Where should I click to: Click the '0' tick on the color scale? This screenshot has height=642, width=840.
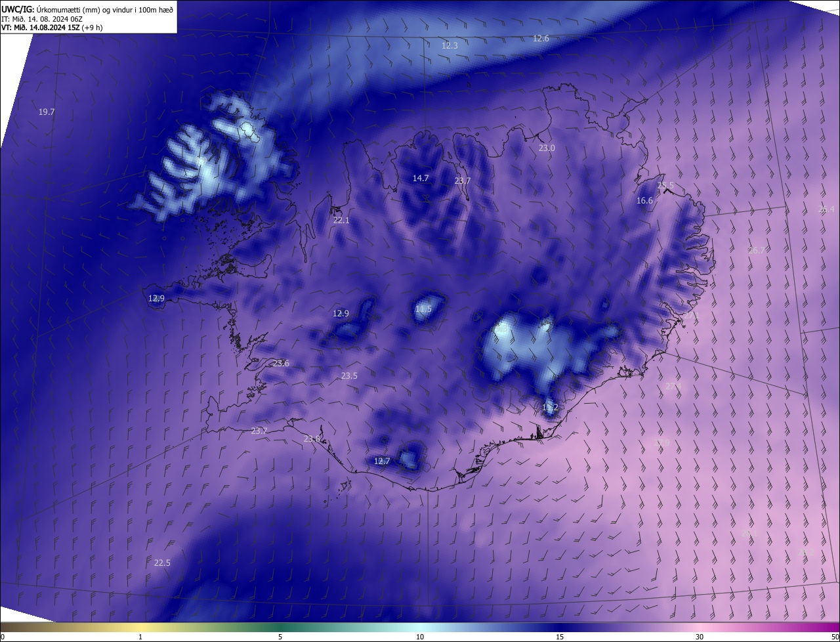tap(3, 637)
